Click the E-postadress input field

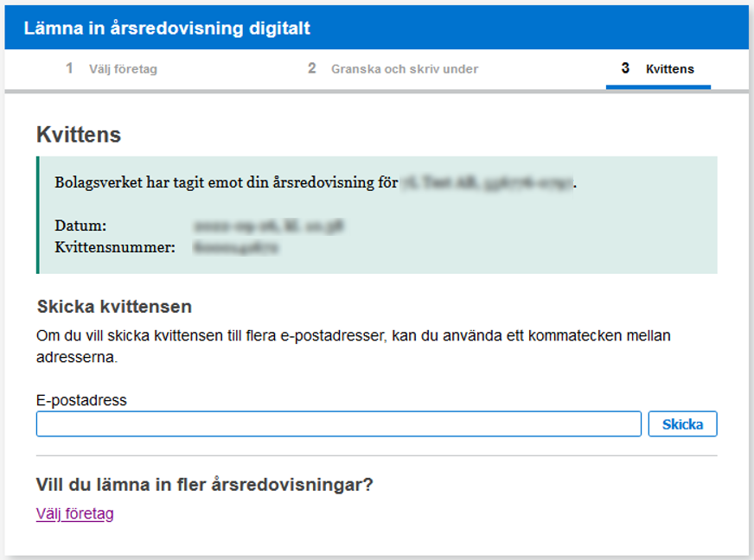(338, 424)
